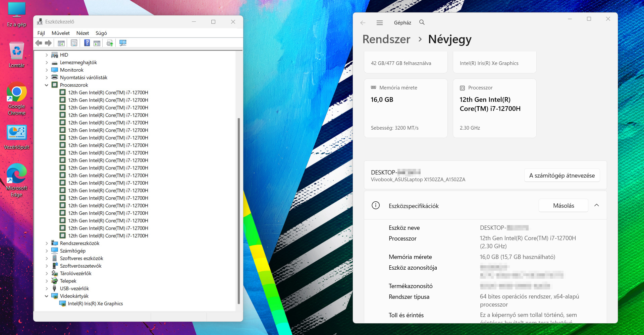This screenshot has height=335, width=644.
Task: Click the Másolás button
Action: (563, 206)
